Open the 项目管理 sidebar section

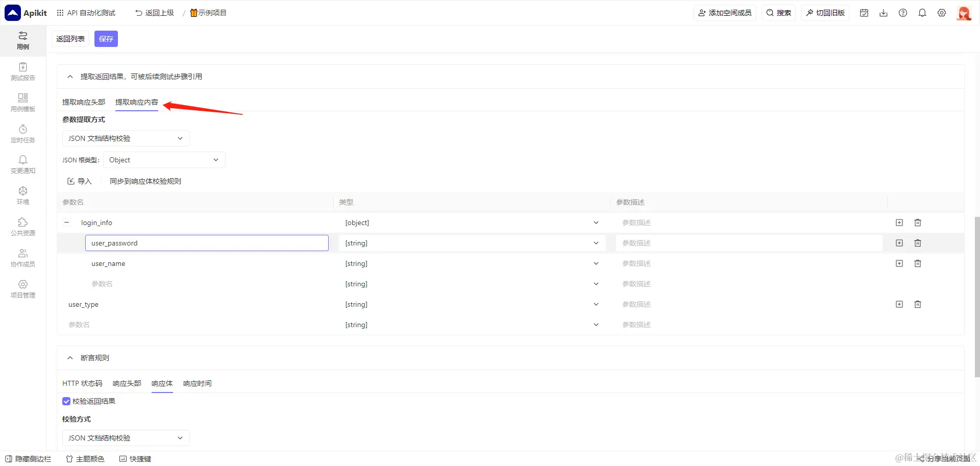23,289
